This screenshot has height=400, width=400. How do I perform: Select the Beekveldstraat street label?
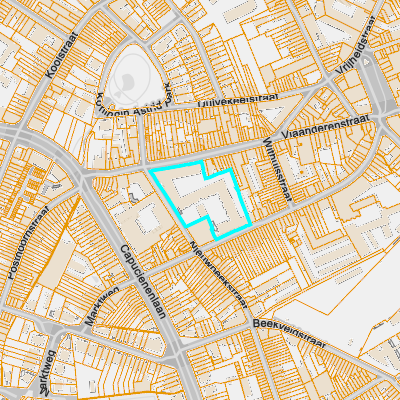pos(289,334)
